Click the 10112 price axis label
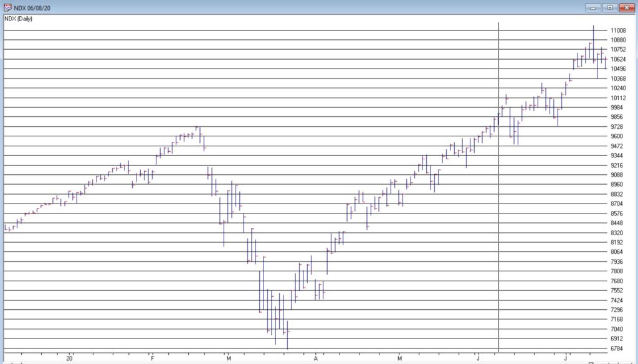This screenshot has height=364, width=638. coord(618,98)
